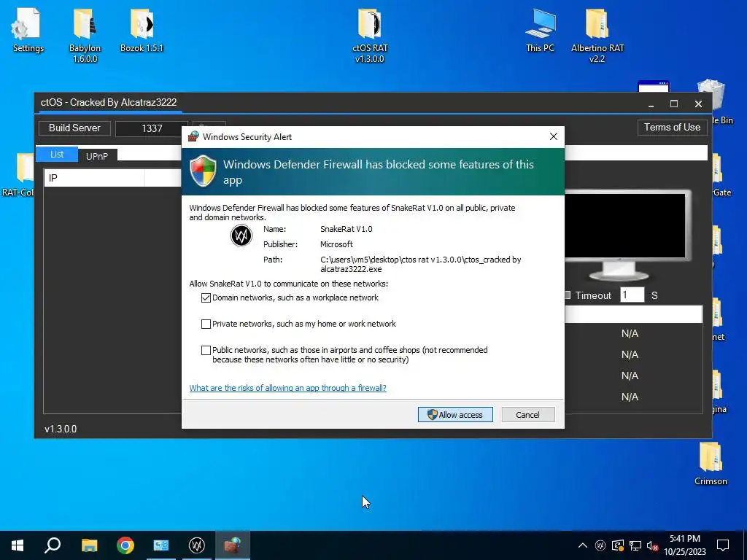Viewport: 747px width, 560px height.
Task: Open taskbar Search
Action: [x=53, y=545]
